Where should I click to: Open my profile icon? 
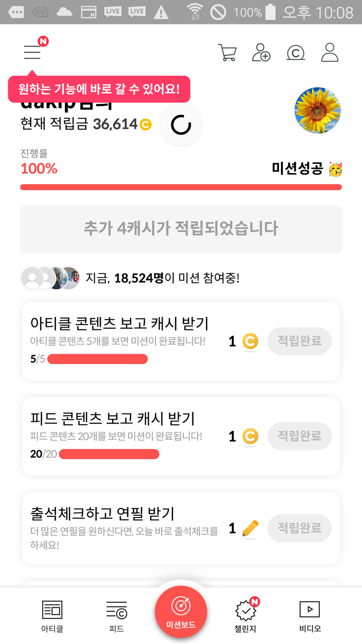[x=330, y=52]
